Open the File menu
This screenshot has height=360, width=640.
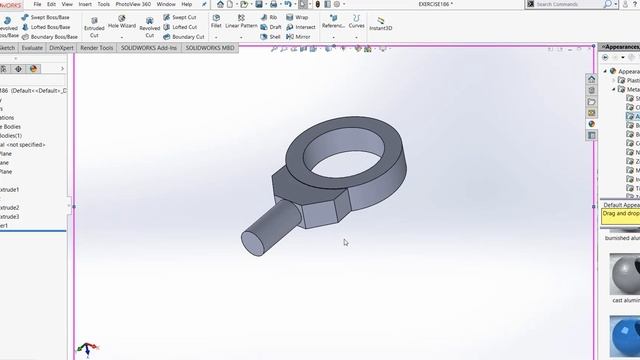[x=37, y=4]
